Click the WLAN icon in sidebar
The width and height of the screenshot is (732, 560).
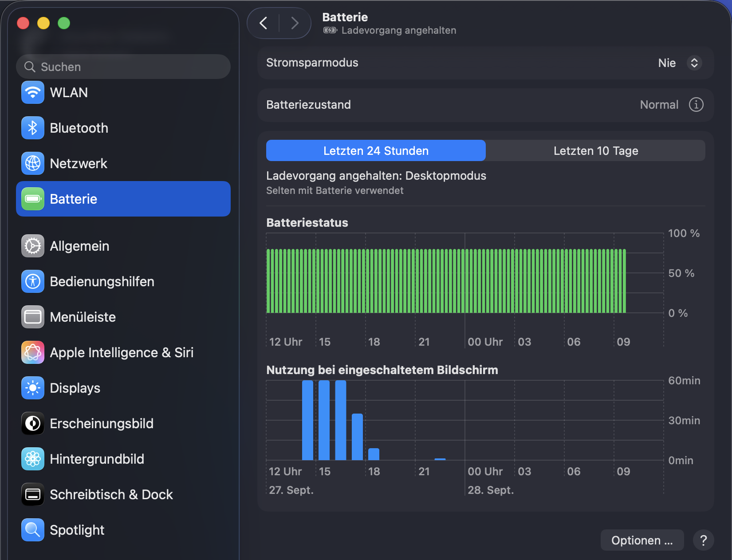pos(33,92)
